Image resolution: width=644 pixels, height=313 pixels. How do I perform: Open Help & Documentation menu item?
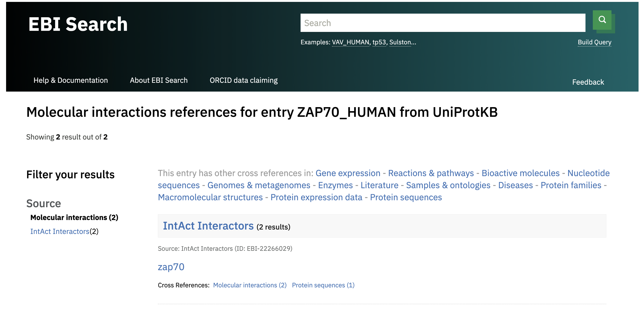pyautogui.click(x=71, y=80)
